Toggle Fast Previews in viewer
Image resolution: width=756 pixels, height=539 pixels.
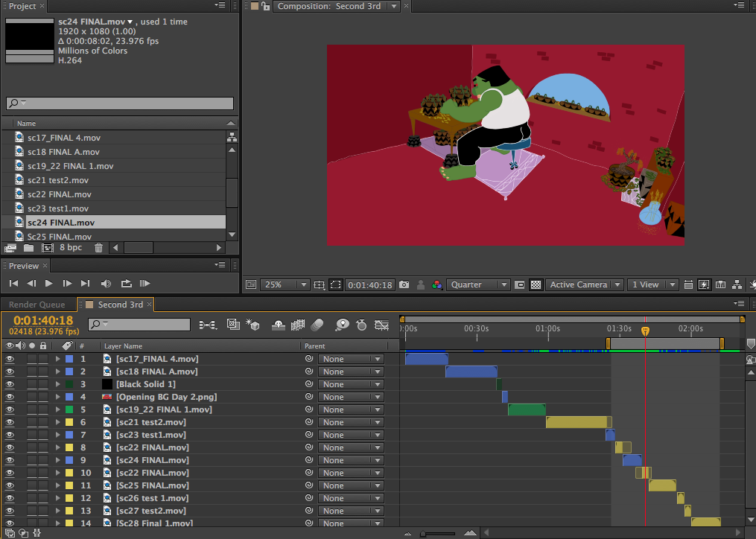(704, 285)
